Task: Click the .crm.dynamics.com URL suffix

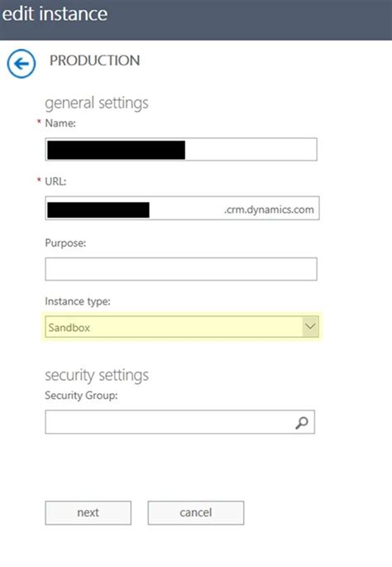Action: [269, 209]
